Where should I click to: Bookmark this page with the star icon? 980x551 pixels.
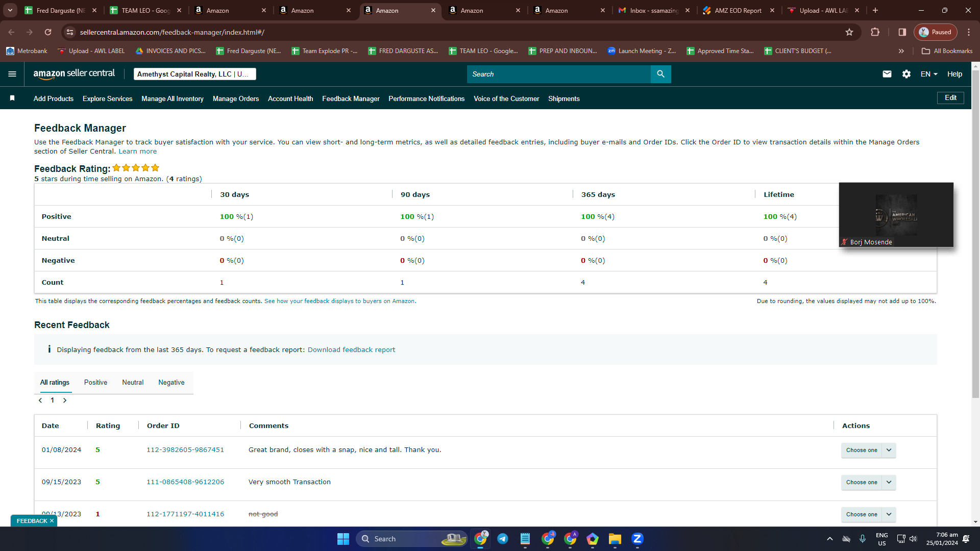pos(849,32)
